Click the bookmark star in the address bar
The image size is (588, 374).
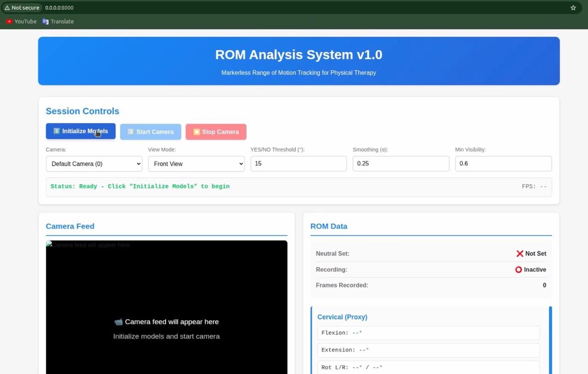click(573, 7)
